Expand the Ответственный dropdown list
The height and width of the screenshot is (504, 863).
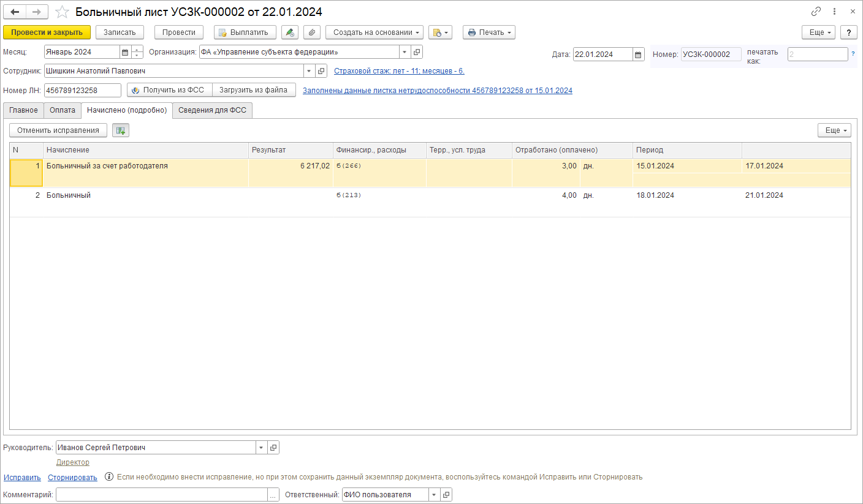[x=435, y=495]
